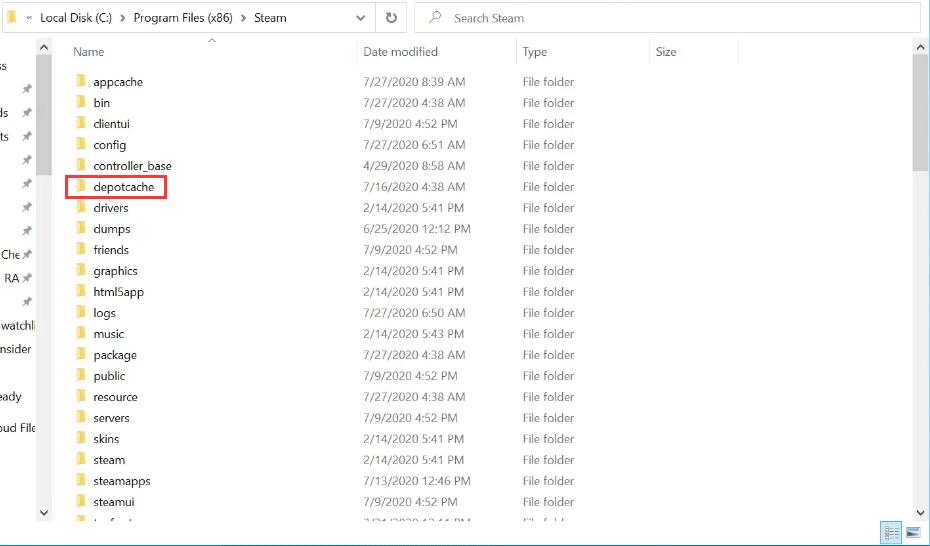Click the music folder icon
Image resolution: width=930 pixels, height=546 pixels.
(x=81, y=333)
